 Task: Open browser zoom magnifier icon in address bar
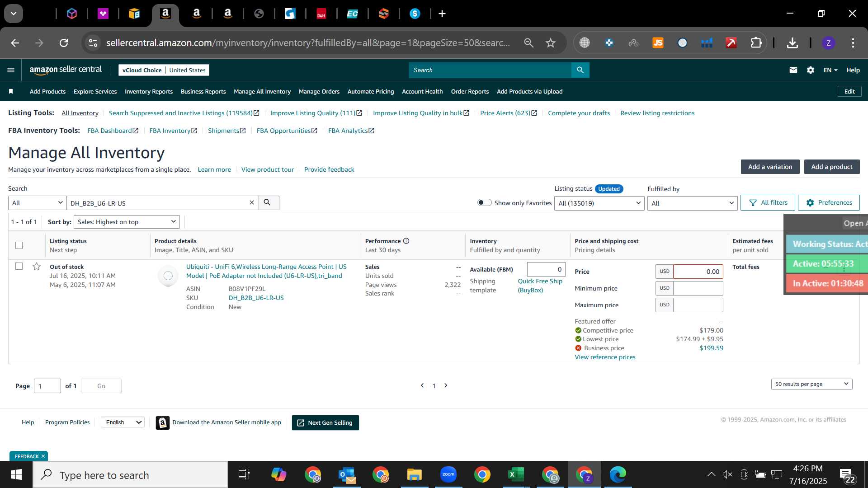(x=528, y=43)
